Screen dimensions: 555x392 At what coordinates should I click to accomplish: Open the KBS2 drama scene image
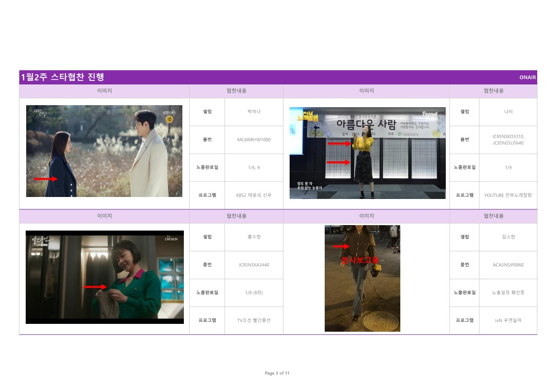[104, 151]
